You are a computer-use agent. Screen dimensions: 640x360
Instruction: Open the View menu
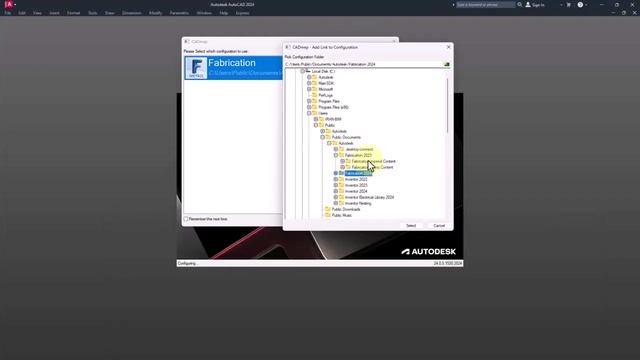pos(37,13)
